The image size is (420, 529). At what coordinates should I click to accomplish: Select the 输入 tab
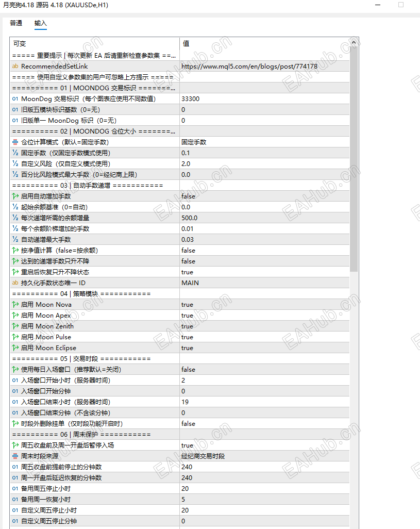40,23
